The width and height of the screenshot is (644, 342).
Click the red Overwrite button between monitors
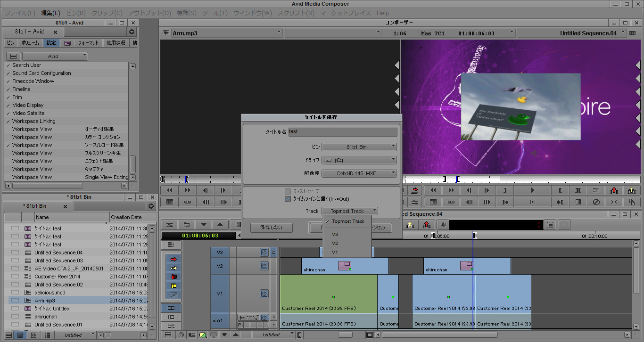tap(415, 190)
